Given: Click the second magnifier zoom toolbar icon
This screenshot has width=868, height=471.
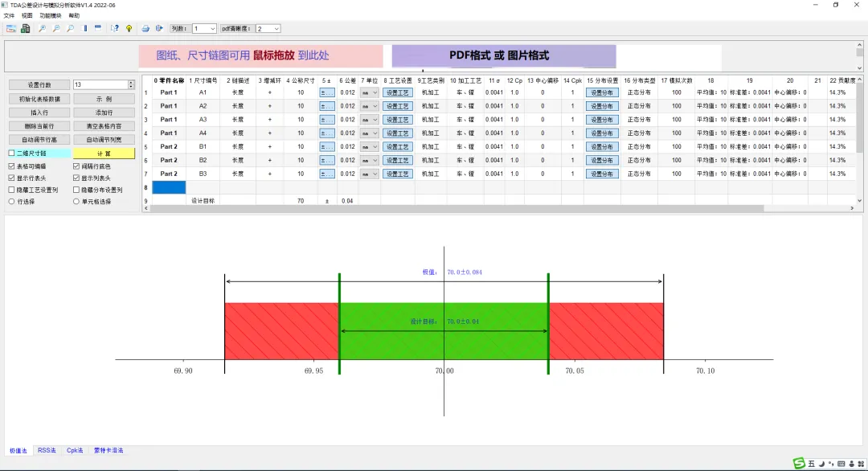Looking at the screenshot, I should point(56,28).
